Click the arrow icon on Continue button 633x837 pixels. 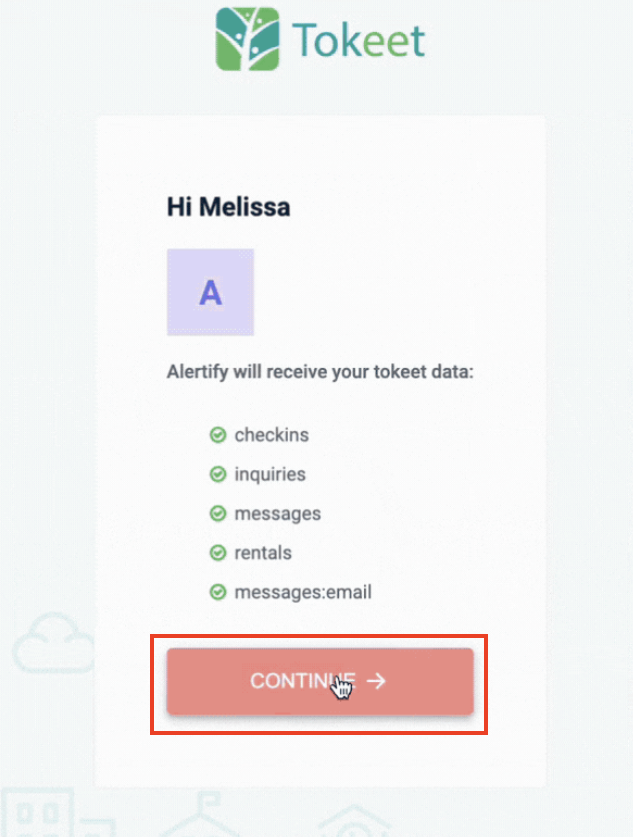pyautogui.click(x=376, y=681)
